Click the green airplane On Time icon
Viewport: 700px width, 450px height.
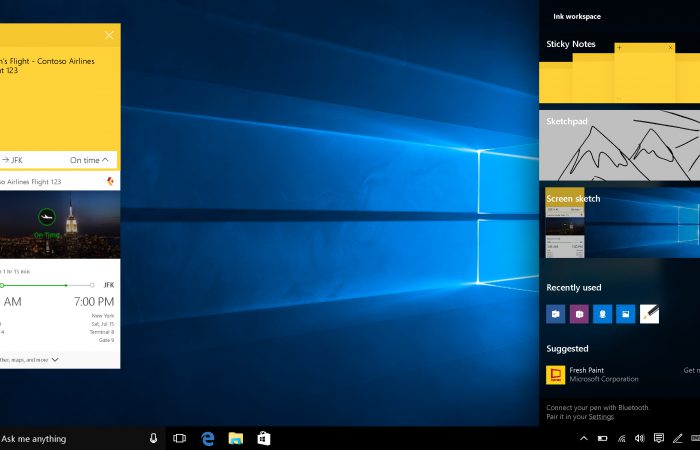(x=47, y=217)
